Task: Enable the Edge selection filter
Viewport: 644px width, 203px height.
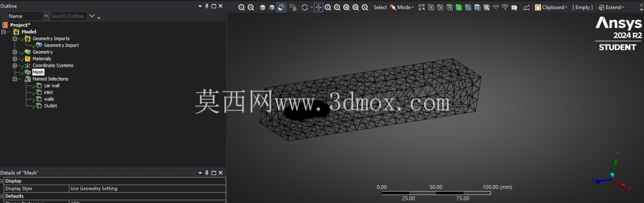Action: tap(440, 8)
